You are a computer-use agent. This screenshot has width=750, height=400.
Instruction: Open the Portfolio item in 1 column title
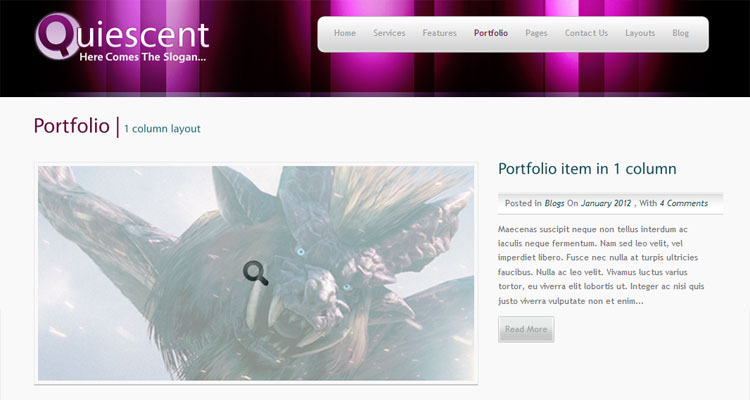pos(587,169)
